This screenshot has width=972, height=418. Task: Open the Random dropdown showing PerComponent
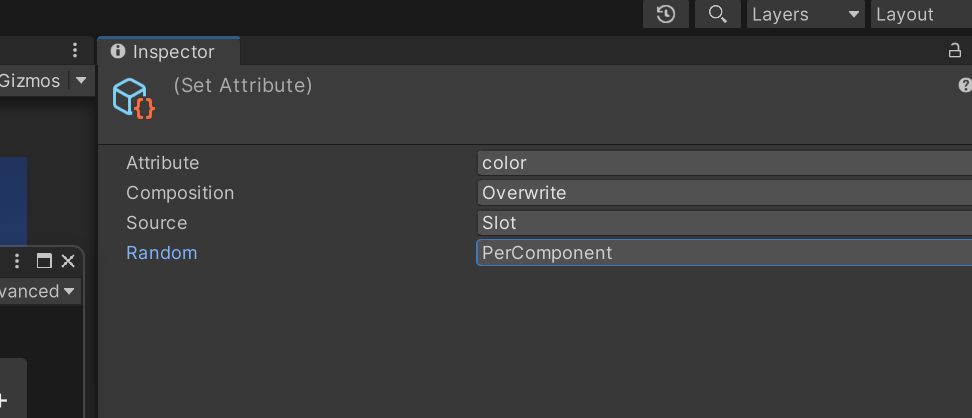pos(725,253)
